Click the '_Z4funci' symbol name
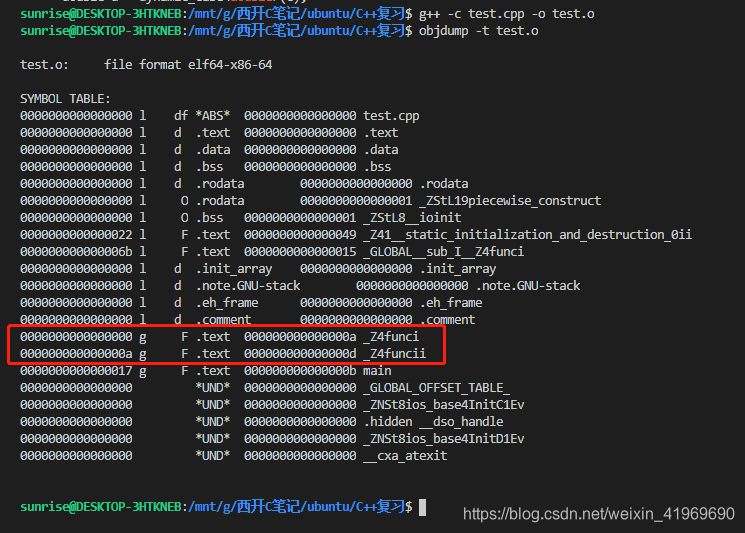The width and height of the screenshot is (745, 533). [x=391, y=337]
